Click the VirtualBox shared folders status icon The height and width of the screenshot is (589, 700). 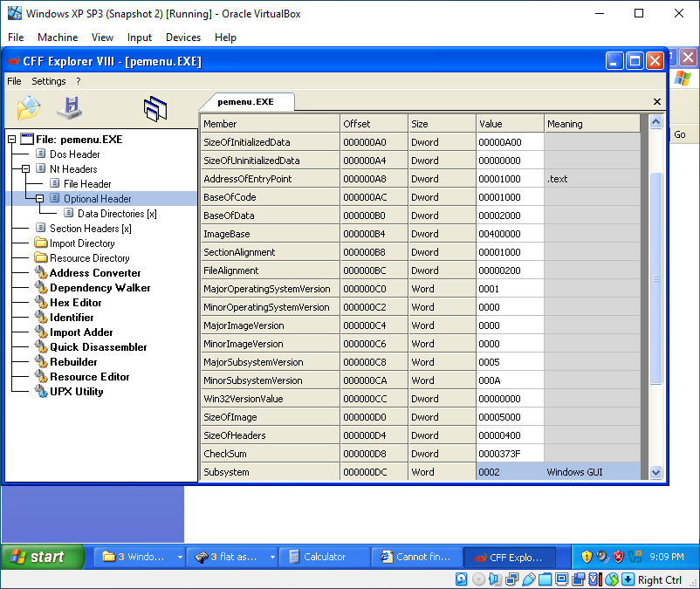(x=545, y=579)
